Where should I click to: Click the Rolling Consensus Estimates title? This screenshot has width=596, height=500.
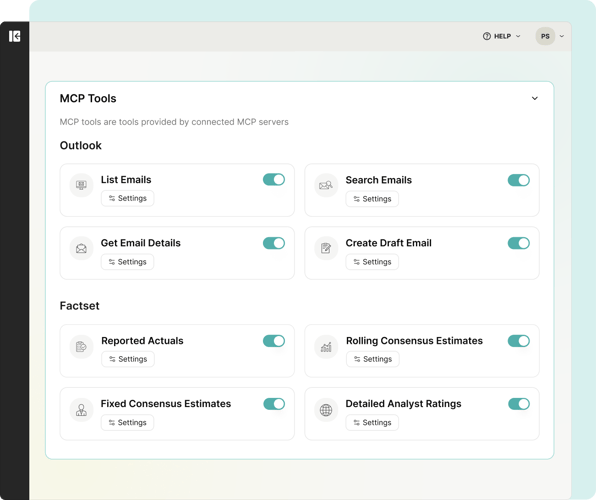coord(414,341)
